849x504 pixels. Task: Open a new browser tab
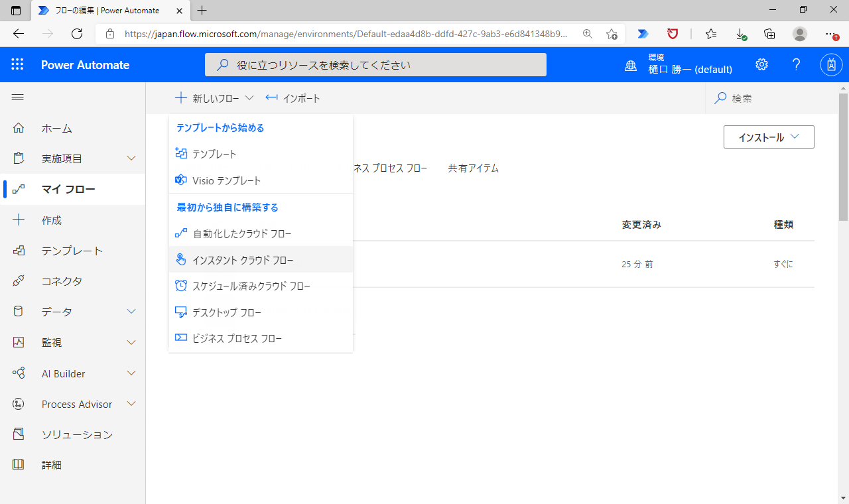point(202,10)
